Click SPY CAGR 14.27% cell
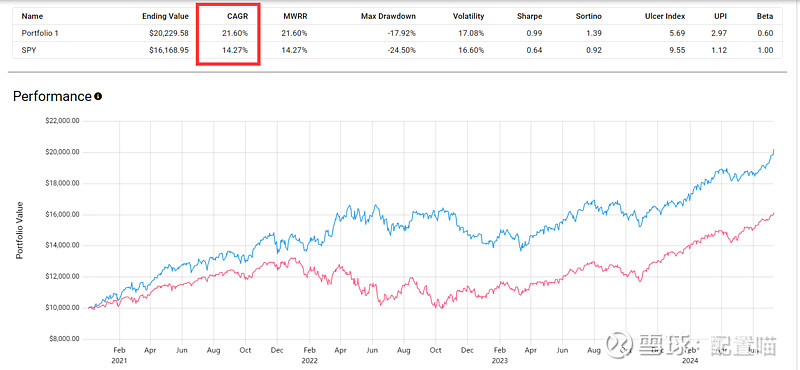Viewport: 800px width, 370px height. coord(236,50)
